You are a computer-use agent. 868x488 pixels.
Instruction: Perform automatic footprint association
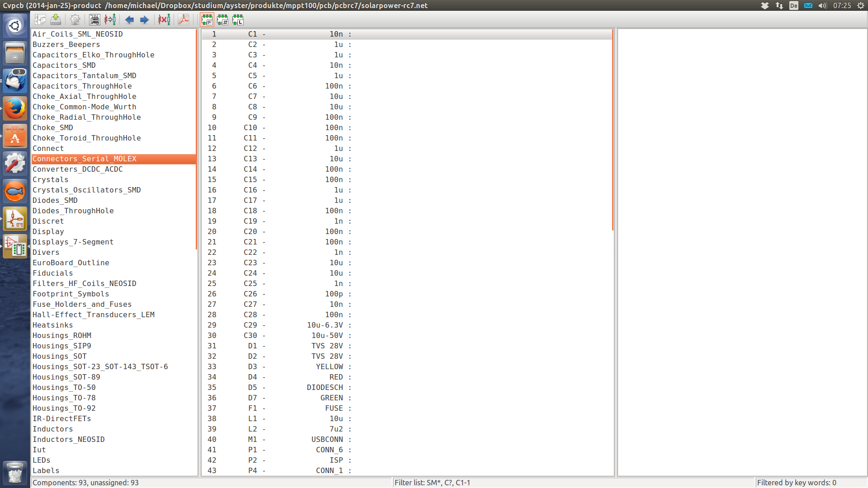click(x=110, y=19)
